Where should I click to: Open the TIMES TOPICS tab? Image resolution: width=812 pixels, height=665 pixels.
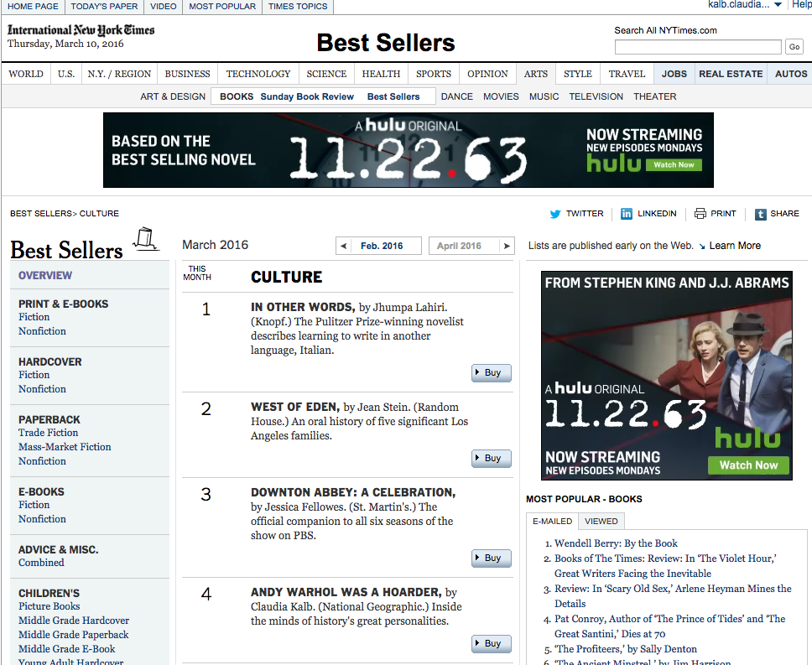pyautogui.click(x=298, y=6)
